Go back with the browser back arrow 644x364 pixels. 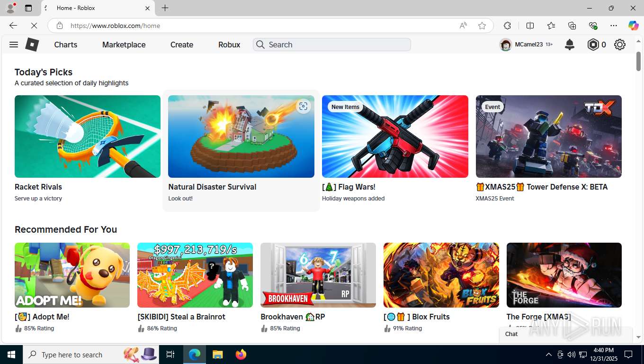[x=13, y=26]
